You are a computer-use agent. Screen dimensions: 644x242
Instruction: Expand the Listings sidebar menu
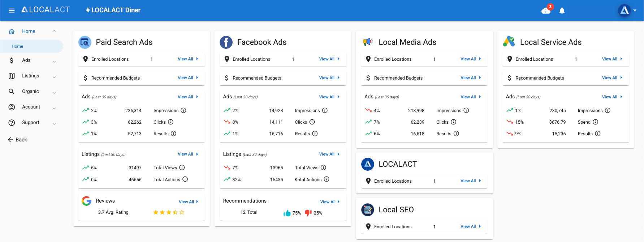click(x=54, y=77)
